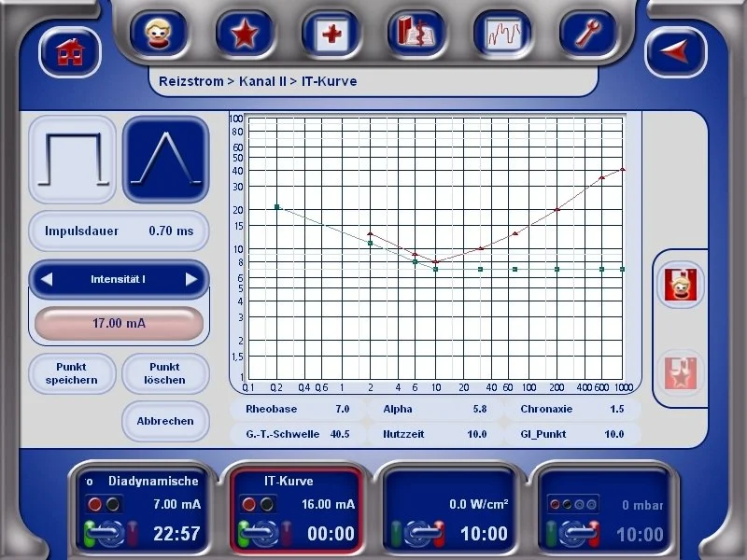Select the 17.00 mA intensity display
Image resolution: width=747 pixels, height=560 pixels.
click(x=120, y=323)
